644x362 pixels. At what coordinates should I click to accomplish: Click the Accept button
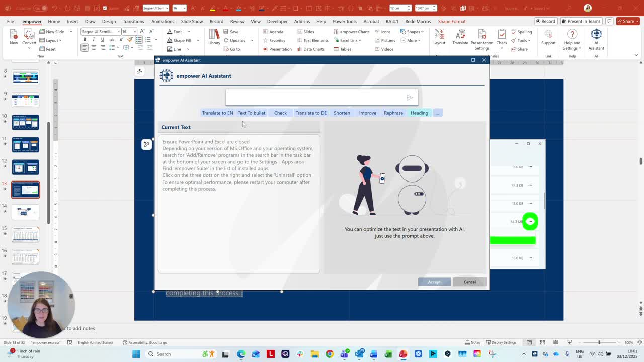pos(434,282)
